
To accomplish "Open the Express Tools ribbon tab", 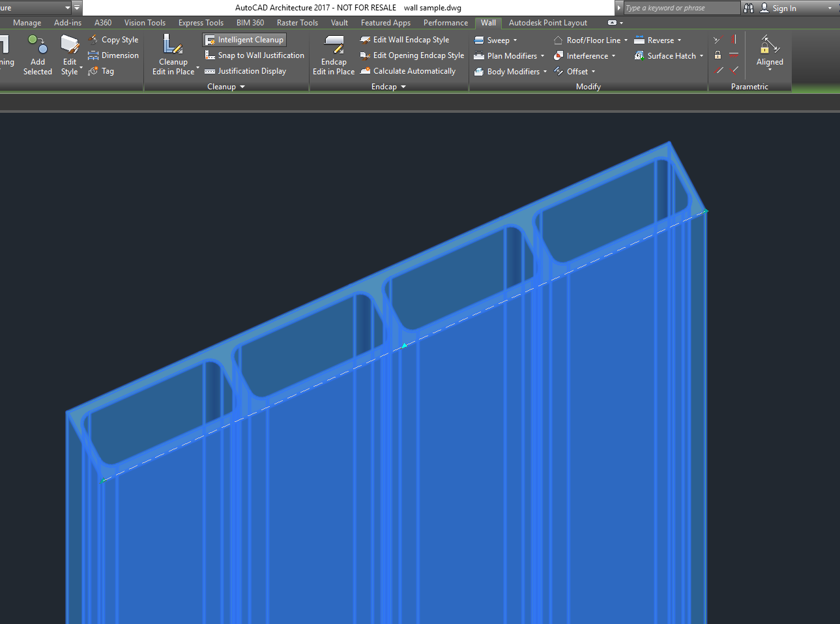I will [x=201, y=22].
